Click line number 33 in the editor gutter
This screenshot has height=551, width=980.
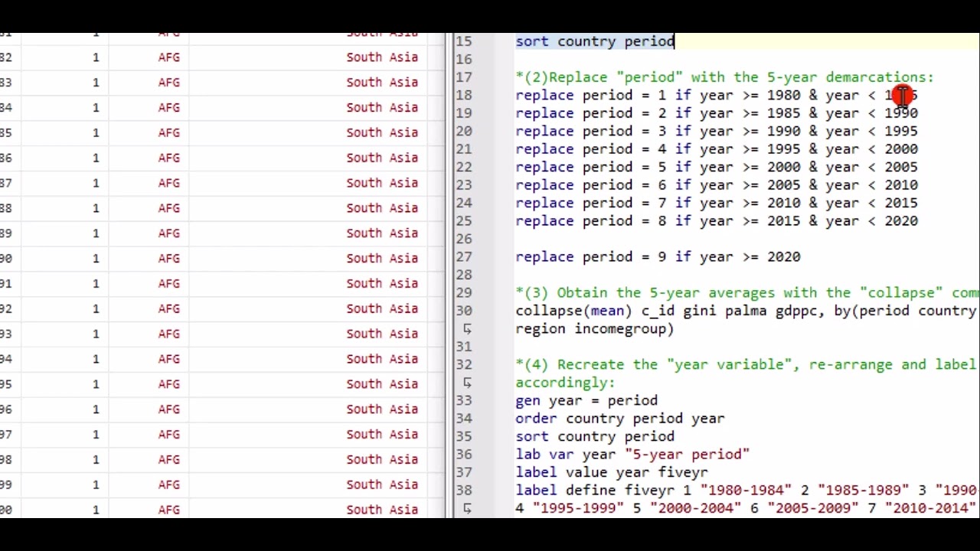[x=464, y=401]
